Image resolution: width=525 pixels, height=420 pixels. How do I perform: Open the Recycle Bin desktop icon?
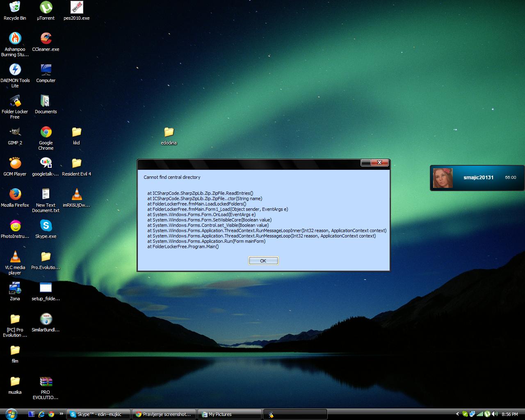point(15,11)
